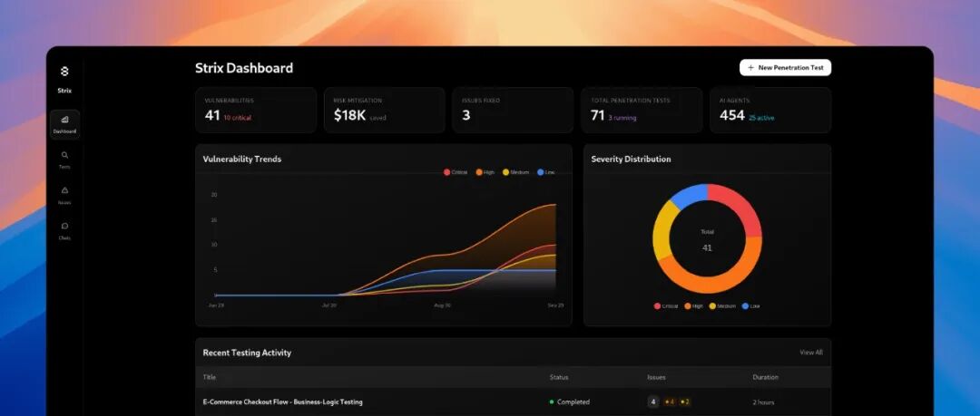Click the Strix brand name in sidebar
Image resolution: width=980 pixels, height=416 pixels.
click(64, 91)
